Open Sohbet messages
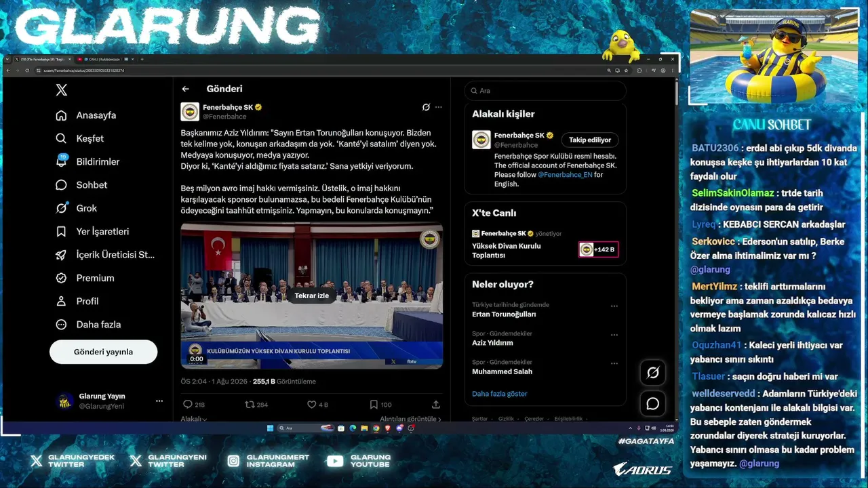Screen dimensions: 868x488 [x=81, y=185]
